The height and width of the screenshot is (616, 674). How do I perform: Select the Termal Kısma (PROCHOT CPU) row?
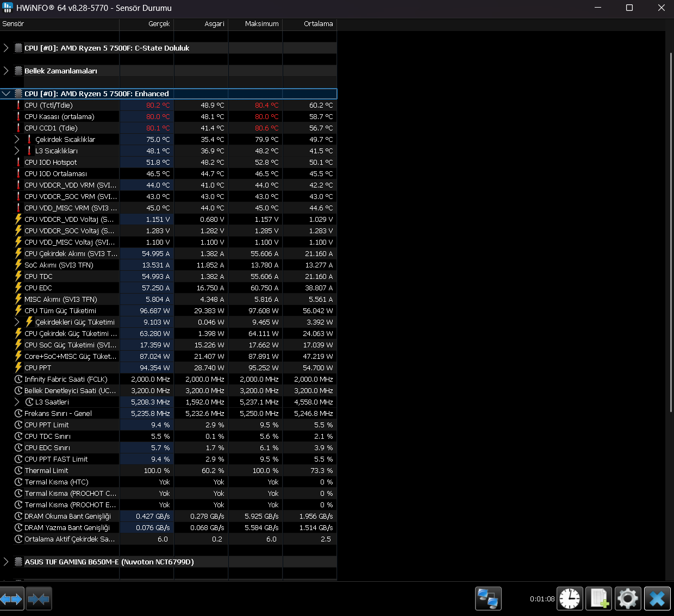168,494
